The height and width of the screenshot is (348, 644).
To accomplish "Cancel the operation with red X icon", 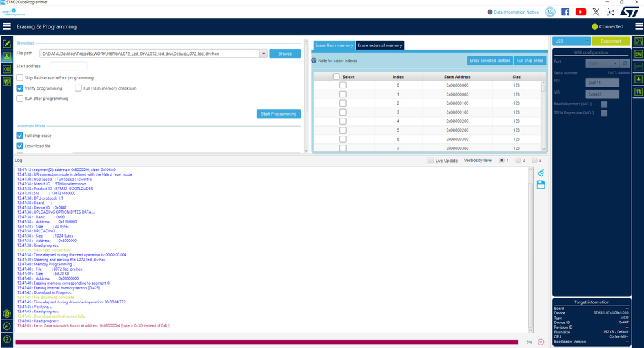I will click(541, 342).
